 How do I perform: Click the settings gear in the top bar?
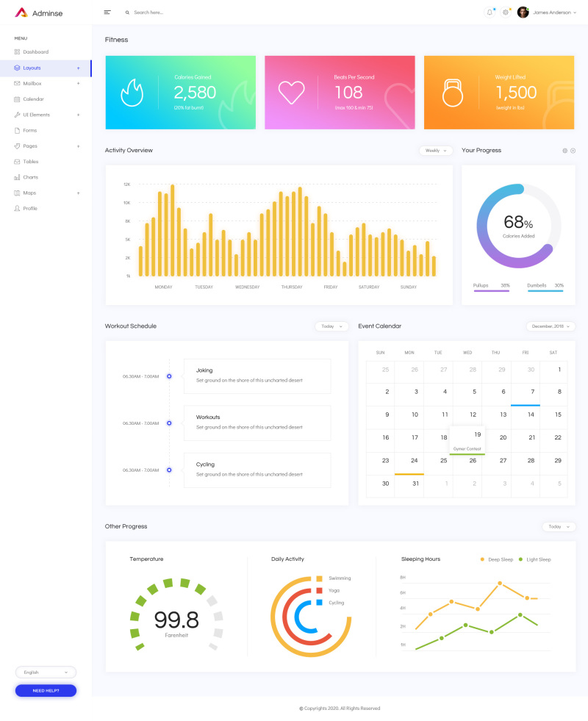(x=504, y=12)
